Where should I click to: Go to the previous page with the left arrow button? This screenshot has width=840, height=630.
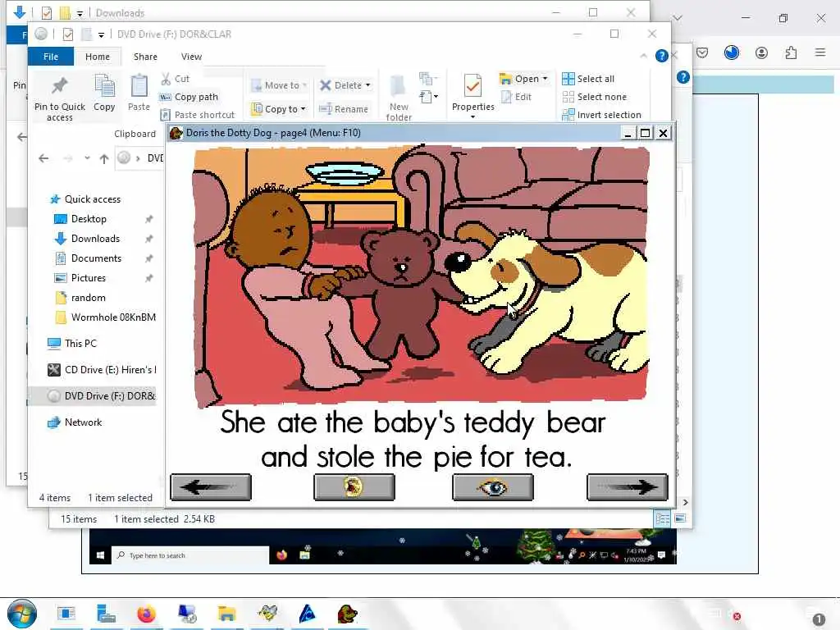[211, 487]
